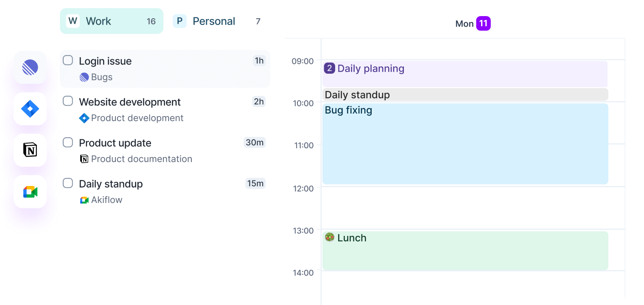The width and height of the screenshot is (644, 305).
Task: Click the Linear icon beside Bugs label
Action: pos(84,77)
